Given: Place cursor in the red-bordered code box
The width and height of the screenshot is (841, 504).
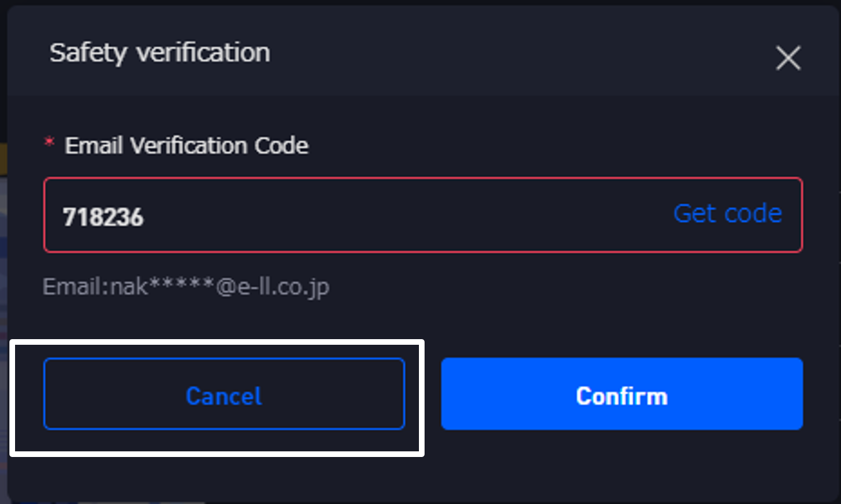Looking at the screenshot, I should [x=376, y=215].
